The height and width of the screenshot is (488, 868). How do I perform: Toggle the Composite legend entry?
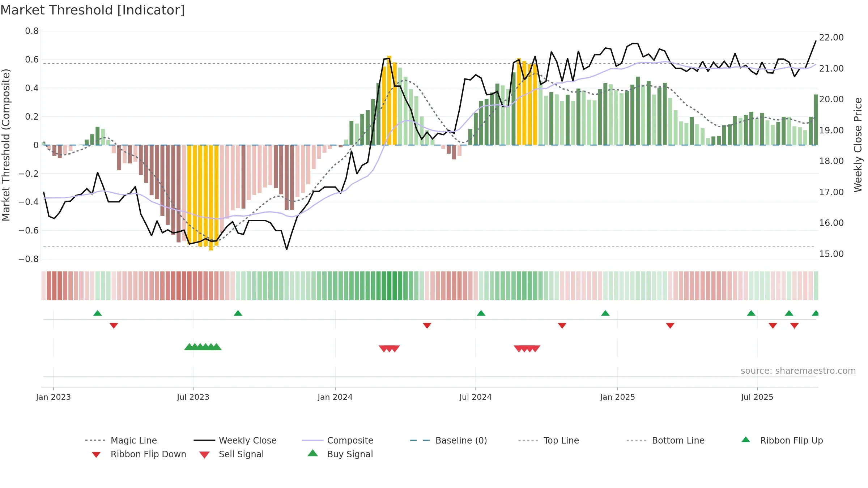[x=337, y=440]
